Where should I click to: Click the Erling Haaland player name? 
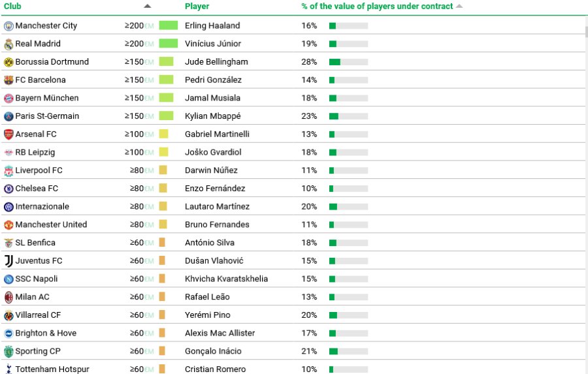212,26
